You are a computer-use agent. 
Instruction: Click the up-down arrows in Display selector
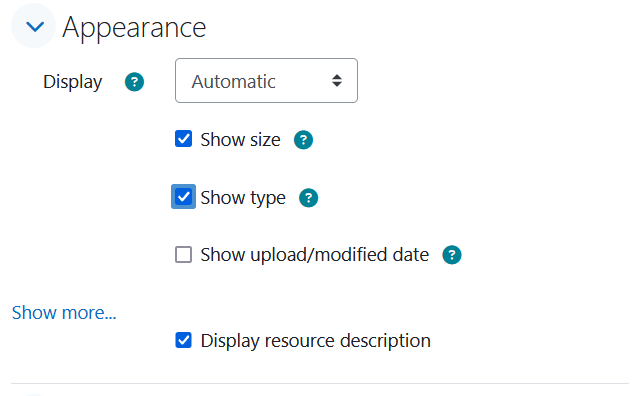click(337, 81)
